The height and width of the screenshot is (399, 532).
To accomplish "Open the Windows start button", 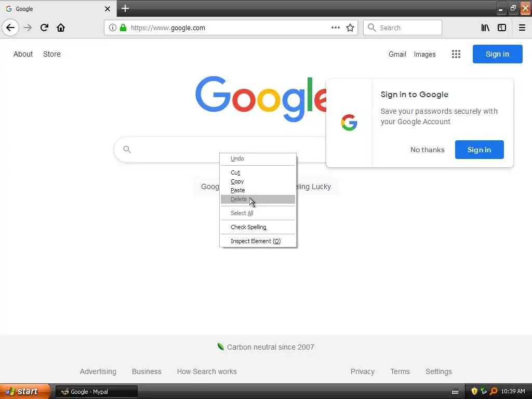I will (x=25, y=391).
